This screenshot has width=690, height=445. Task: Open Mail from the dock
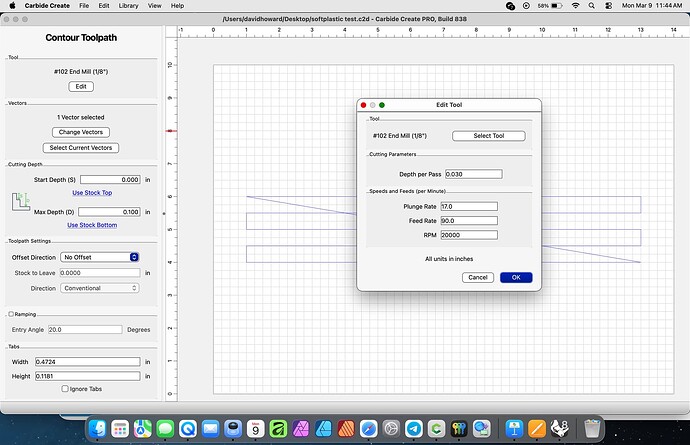coord(210,428)
